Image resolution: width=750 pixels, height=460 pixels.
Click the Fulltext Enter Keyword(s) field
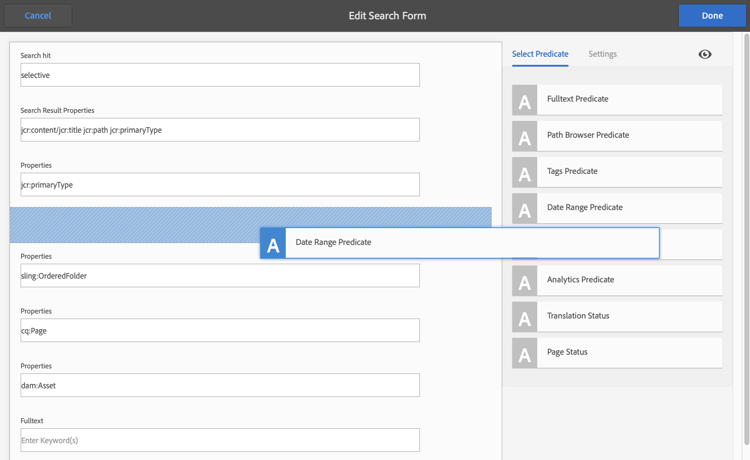coord(220,440)
